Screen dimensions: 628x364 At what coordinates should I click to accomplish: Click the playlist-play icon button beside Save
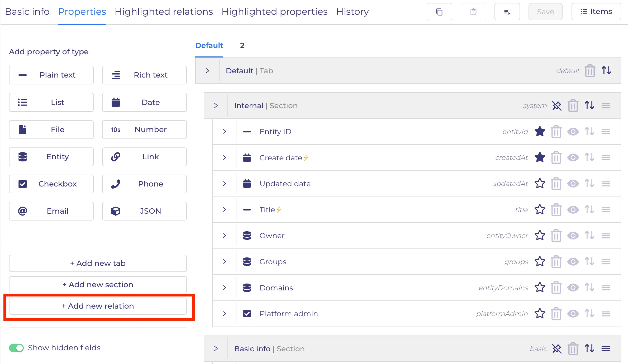[507, 12]
